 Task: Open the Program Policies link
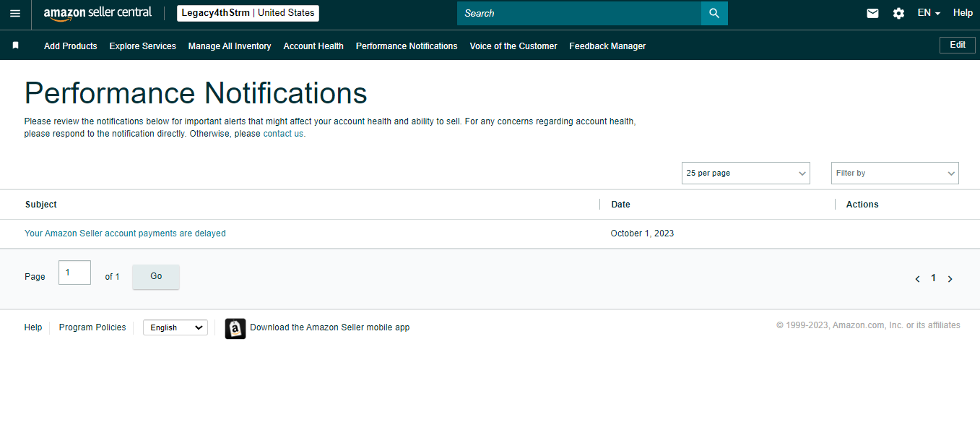[92, 327]
